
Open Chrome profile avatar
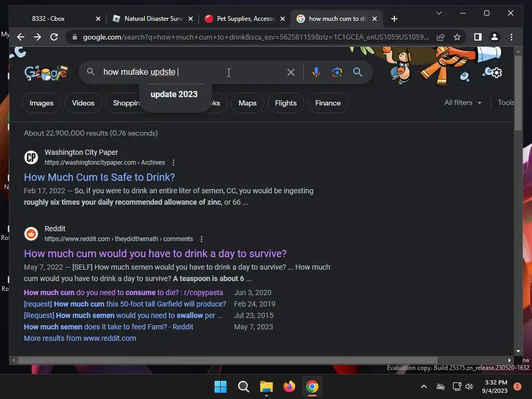pyautogui.click(x=495, y=37)
